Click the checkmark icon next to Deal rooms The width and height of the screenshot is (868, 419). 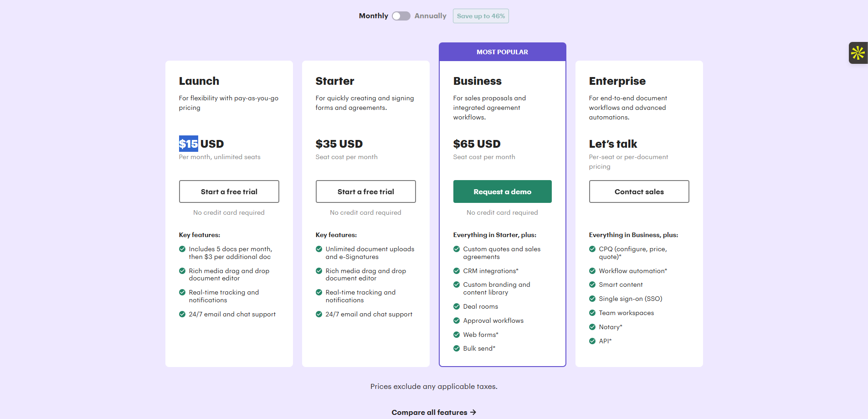(x=457, y=306)
